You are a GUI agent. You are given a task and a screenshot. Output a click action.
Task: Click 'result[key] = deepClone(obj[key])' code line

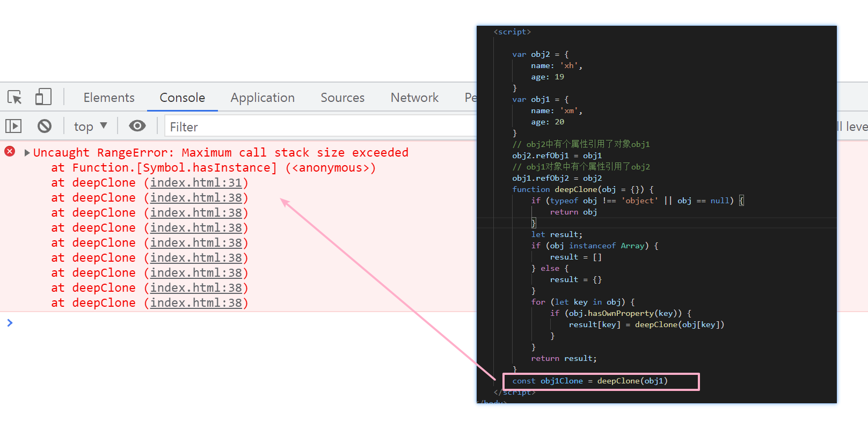point(646,324)
